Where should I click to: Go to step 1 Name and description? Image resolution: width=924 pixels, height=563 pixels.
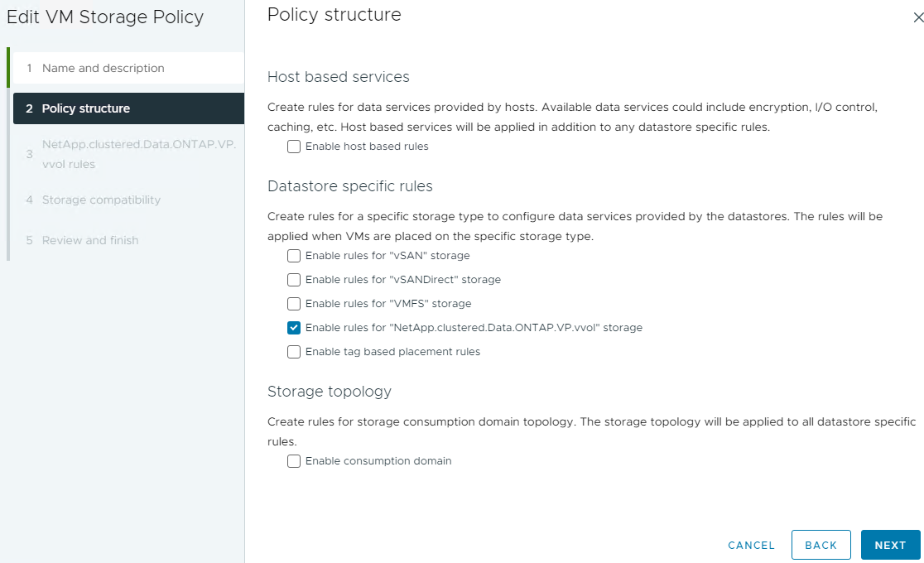coord(103,68)
